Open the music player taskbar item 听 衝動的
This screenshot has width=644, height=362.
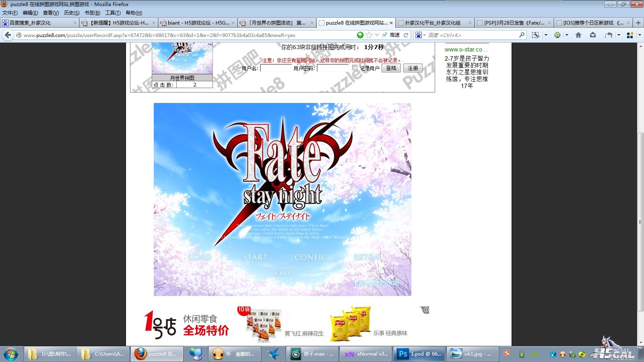point(234,354)
